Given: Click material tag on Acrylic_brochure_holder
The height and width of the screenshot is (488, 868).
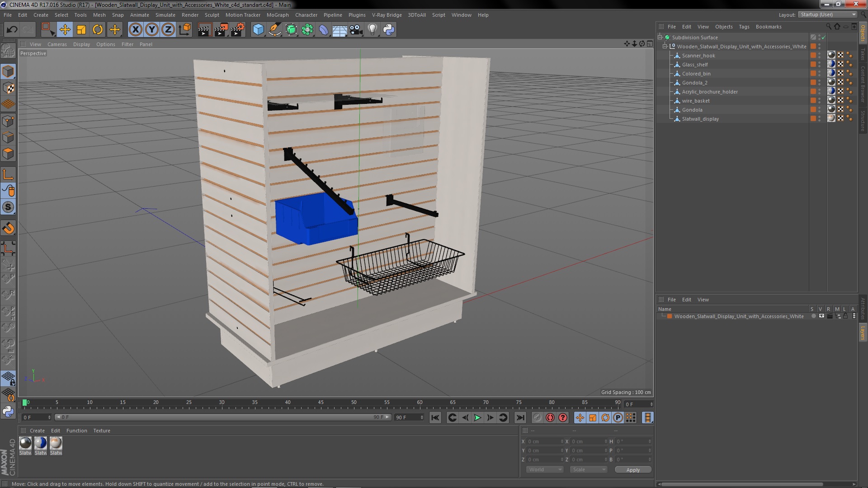Looking at the screenshot, I should [831, 91].
